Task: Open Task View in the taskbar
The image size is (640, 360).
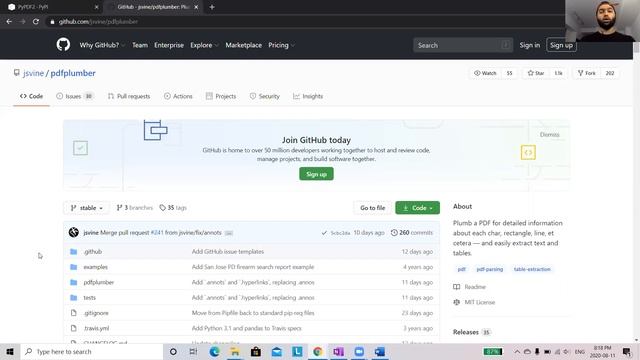Action: coord(193,351)
